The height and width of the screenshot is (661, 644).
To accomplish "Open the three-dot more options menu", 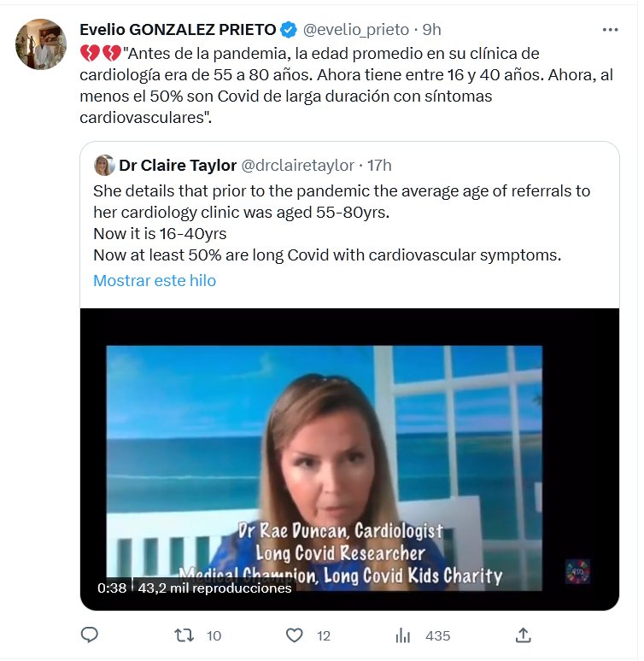I will pos(610,29).
